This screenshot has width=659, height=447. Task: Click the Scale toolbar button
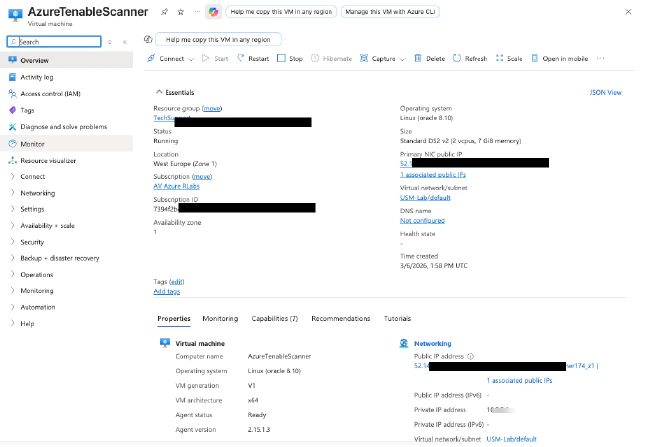509,58
